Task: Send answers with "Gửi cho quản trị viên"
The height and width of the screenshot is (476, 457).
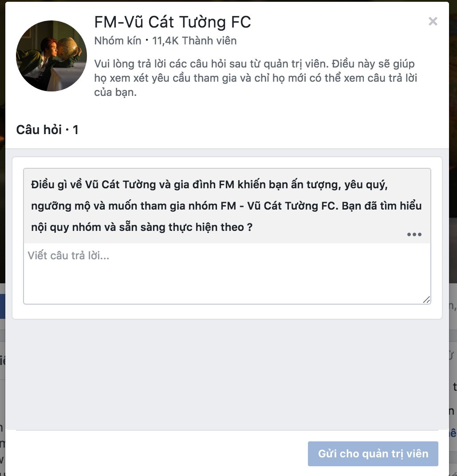Action: click(x=373, y=453)
